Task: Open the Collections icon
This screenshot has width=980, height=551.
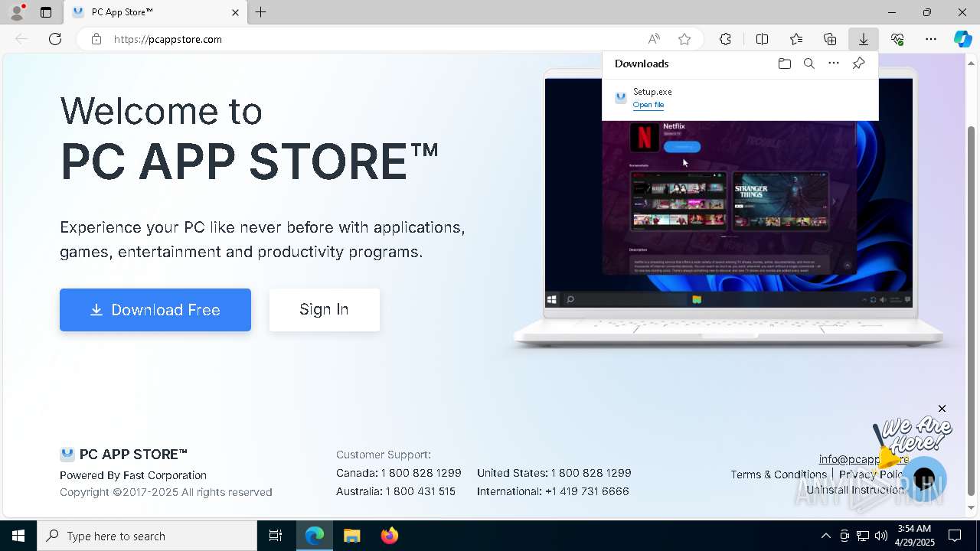Action: (x=830, y=39)
